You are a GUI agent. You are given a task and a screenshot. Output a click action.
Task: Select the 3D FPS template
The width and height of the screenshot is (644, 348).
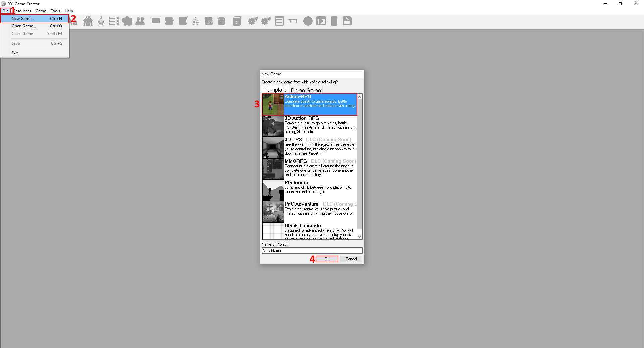click(x=309, y=147)
